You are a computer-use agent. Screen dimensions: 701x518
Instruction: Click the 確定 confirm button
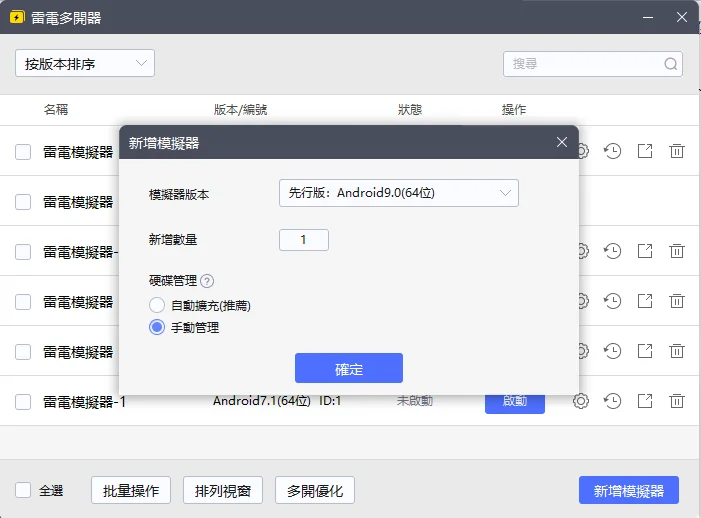[x=349, y=368]
